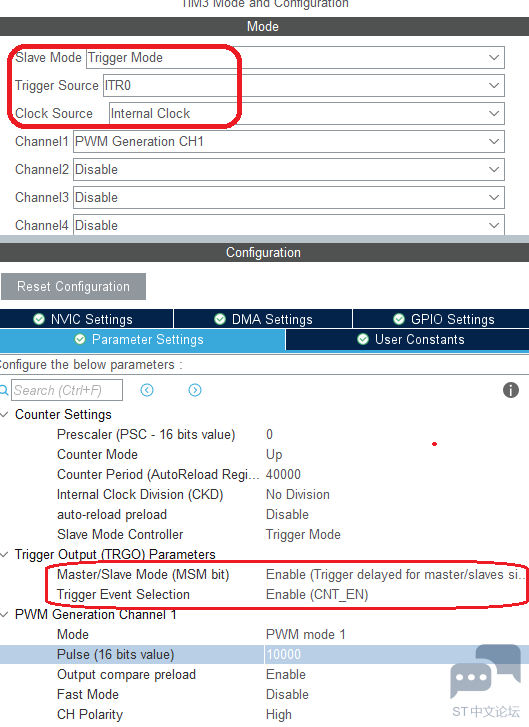Click the search magnifier icon
Screen dimensions: 529x727
4,390
